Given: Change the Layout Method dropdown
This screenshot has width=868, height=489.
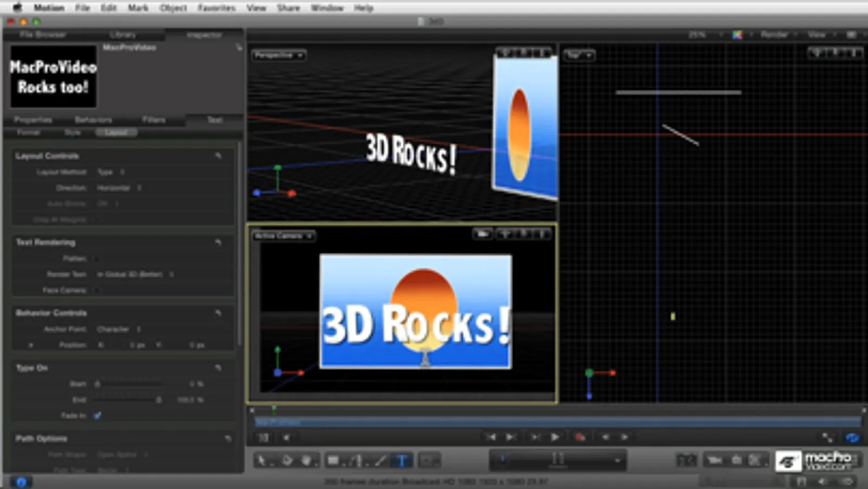Looking at the screenshot, I should (x=111, y=172).
